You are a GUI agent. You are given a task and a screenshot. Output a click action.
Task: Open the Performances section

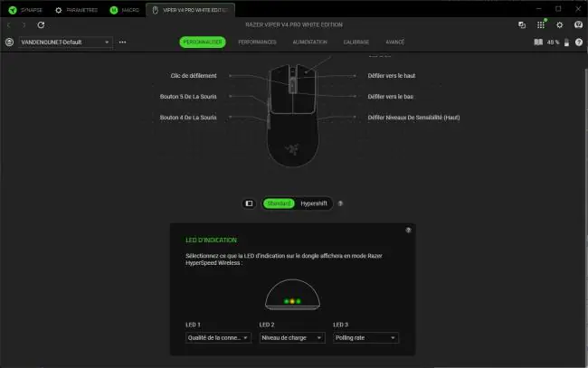pyautogui.click(x=257, y=42)
